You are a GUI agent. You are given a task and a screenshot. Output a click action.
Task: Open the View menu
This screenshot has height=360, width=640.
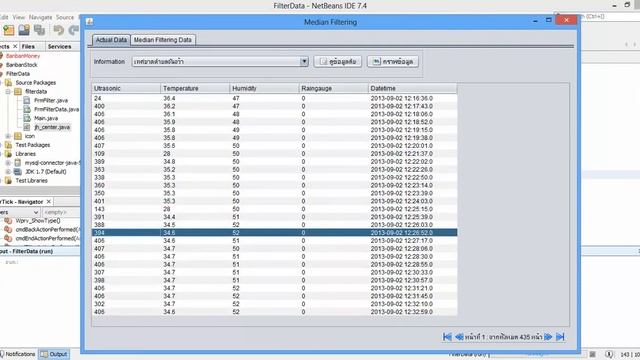tap(19, 17)
